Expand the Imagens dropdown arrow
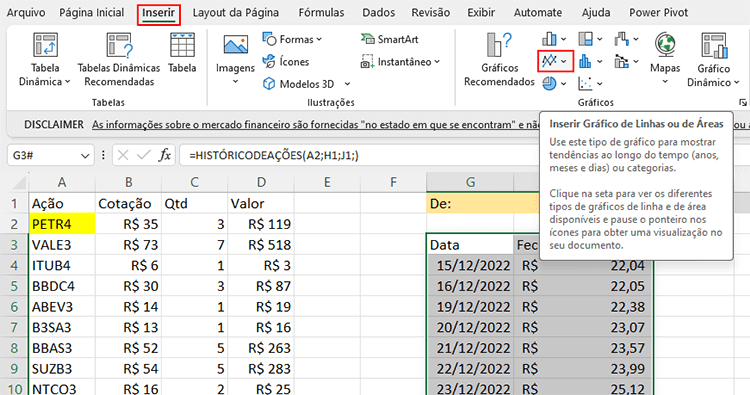This screenshot has width=750, height=395. [235, 82]
